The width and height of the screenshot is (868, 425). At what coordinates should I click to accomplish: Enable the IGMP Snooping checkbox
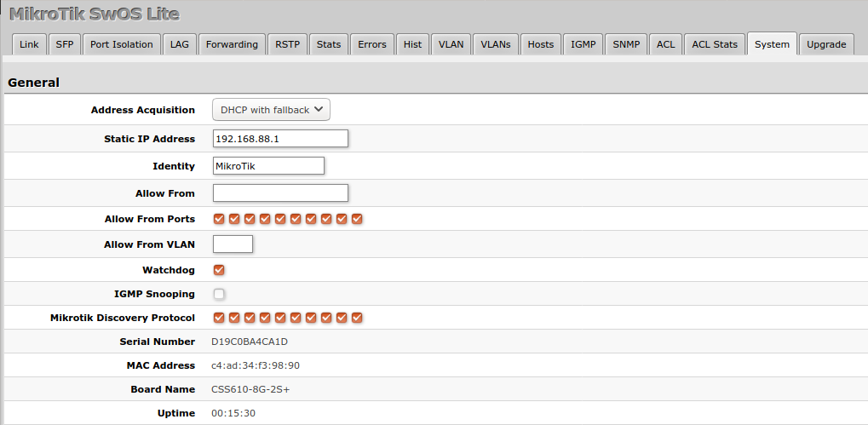219,294
